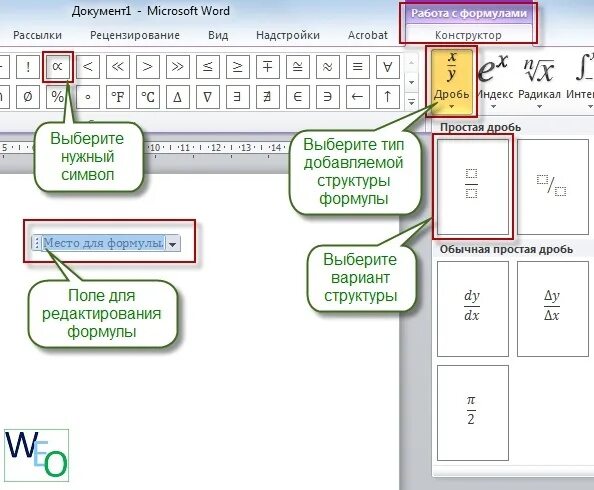The width and height of the screenshot is (594, 490).
Task: Insert the element-of symbol
Action: tap(298, 97)
